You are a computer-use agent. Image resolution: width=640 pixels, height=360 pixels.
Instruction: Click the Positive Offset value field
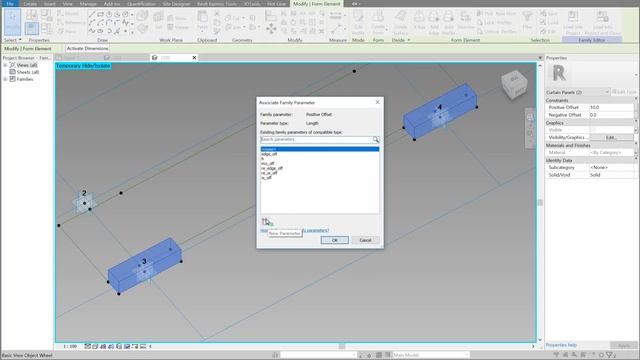(x=611, y=107)
